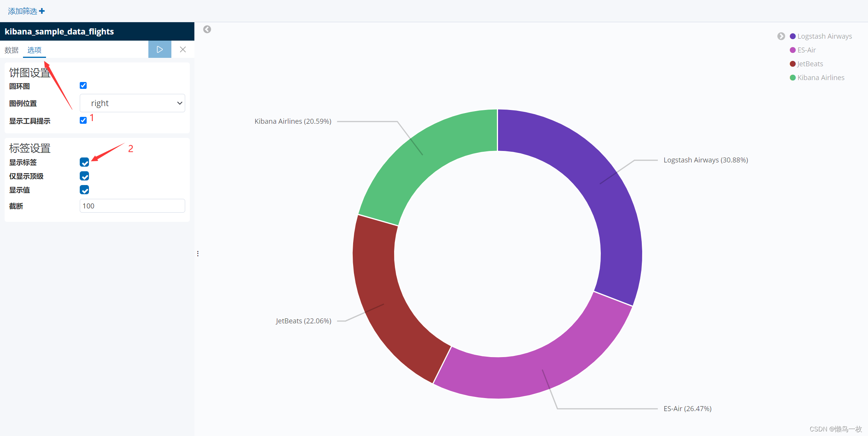Toggle the 显示工具提示 checkbox

(83, 120)
